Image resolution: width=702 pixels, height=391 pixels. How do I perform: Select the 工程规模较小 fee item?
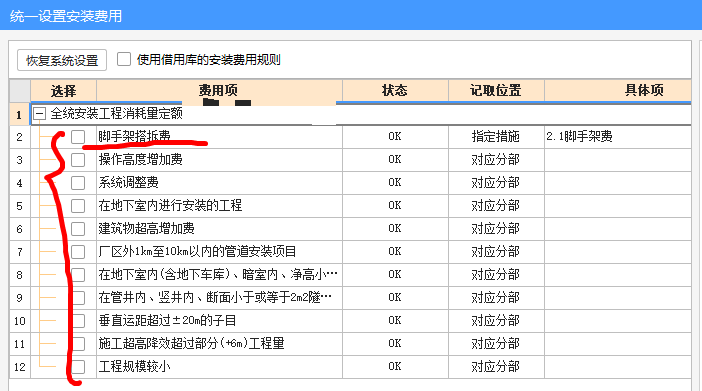tap(134, 367)
